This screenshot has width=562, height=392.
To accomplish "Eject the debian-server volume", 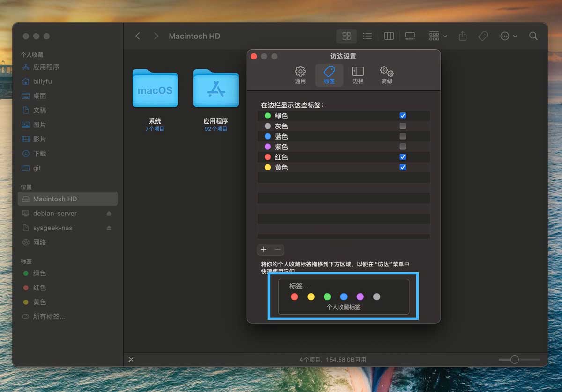I will click(x=109, y=214).
